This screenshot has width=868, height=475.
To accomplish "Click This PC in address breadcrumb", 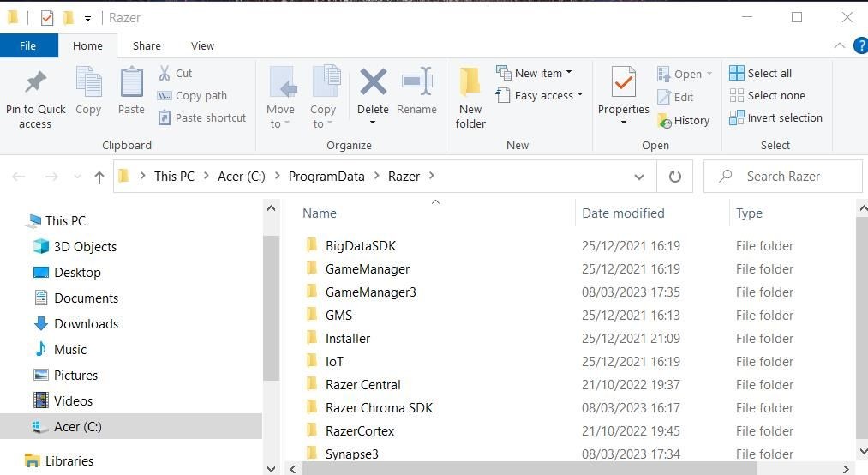I will [174, 177].
